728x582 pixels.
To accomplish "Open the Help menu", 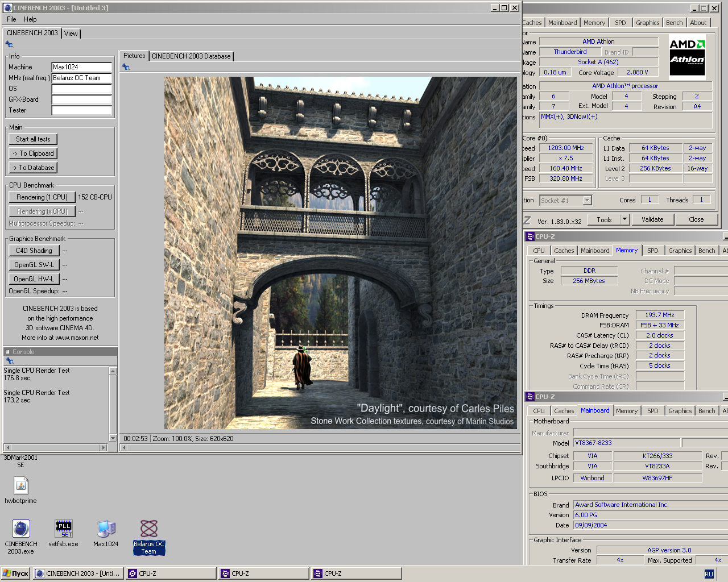I will tap(30, 19).
